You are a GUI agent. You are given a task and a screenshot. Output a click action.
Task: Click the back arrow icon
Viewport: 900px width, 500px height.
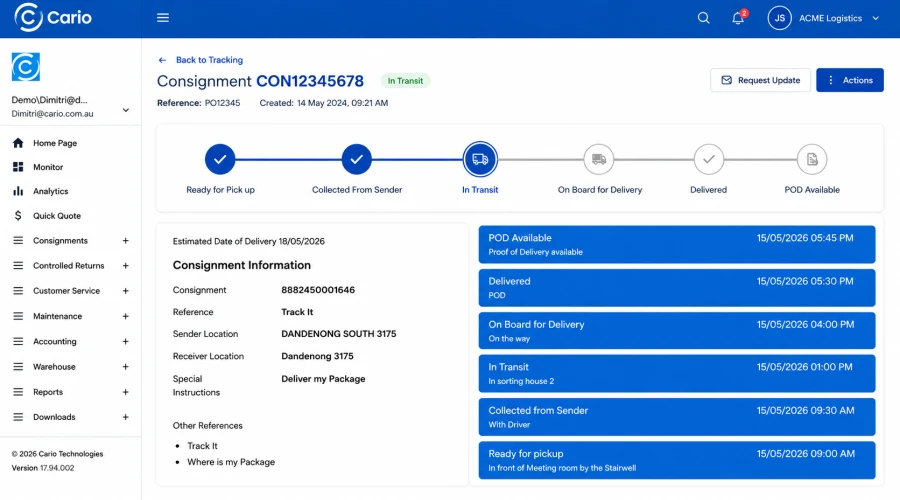[x=162, y=60]
